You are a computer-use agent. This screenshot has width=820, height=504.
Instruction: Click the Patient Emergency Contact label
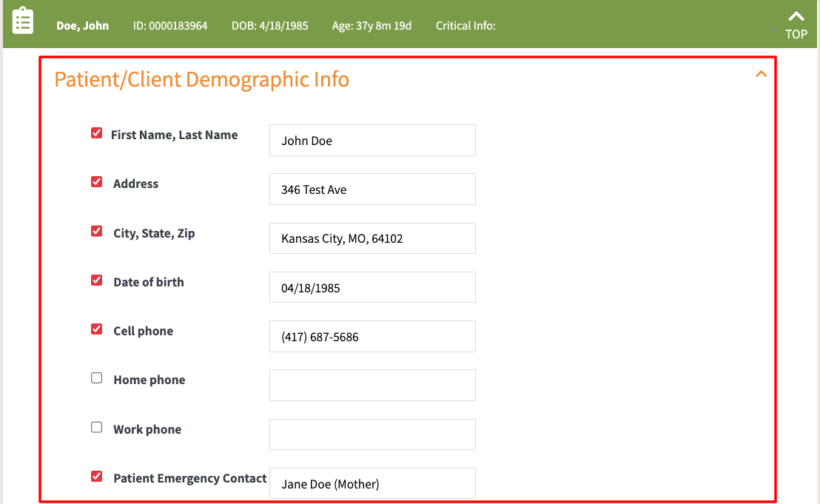click(x=190, y=478)
